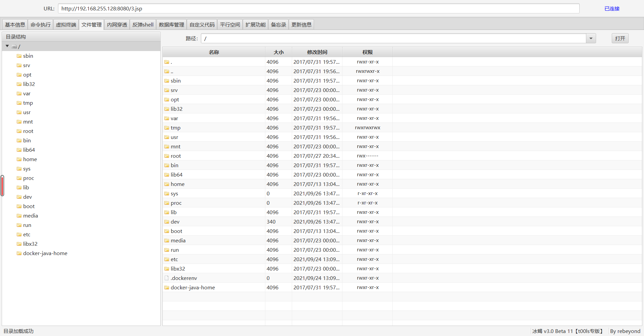
Task: Open the 自定义代码 tab
Action: [202, 25]
